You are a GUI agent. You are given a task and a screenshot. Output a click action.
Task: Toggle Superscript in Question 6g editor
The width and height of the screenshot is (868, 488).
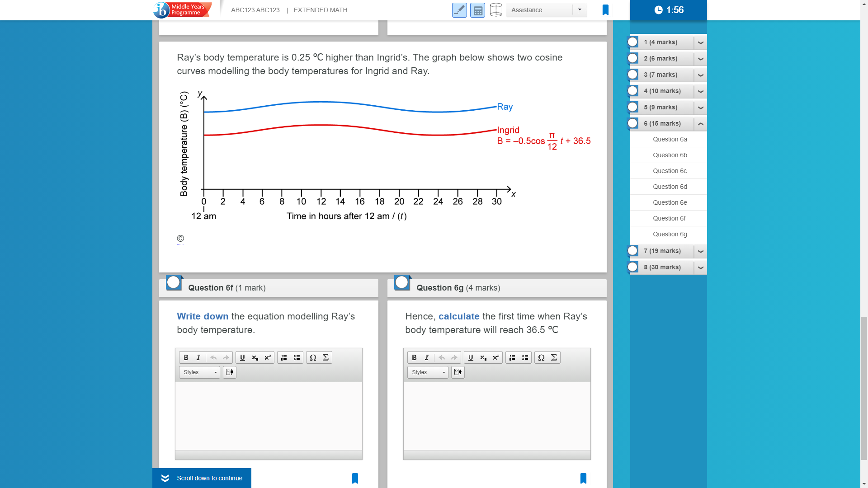[x=496, y=357]
